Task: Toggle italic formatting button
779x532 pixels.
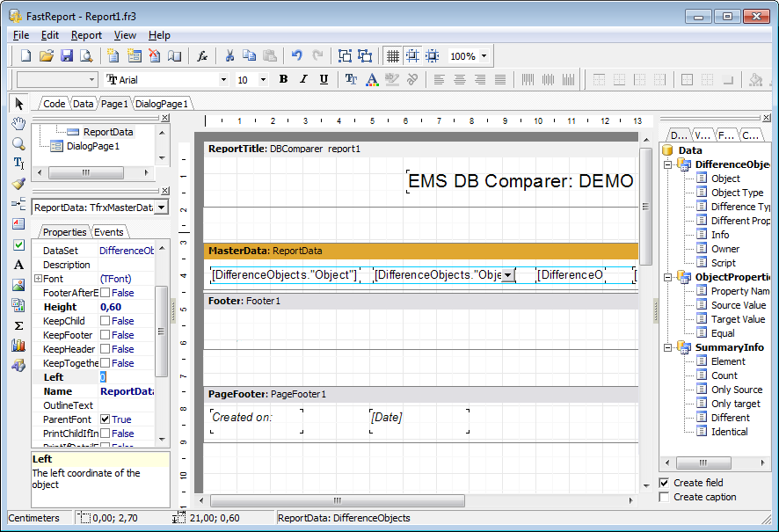Action: click(303, 79)
